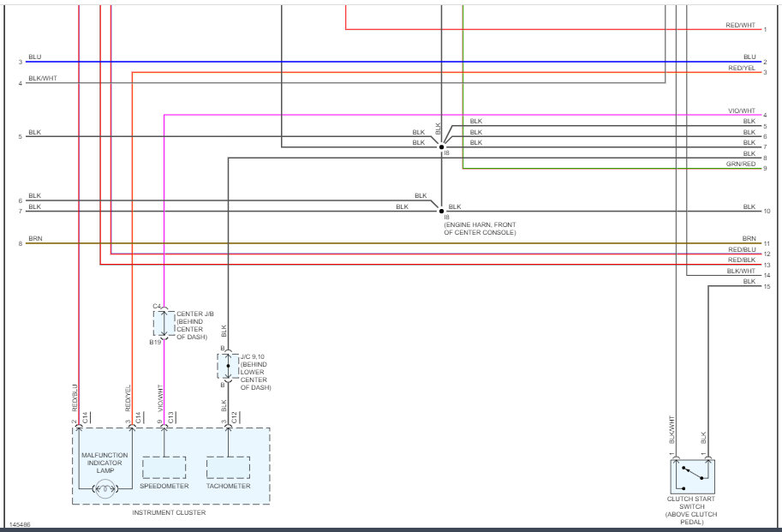The image size is (782, 532).
Task: Click the lower I8 splice dot
Action: tap(441, 210)
